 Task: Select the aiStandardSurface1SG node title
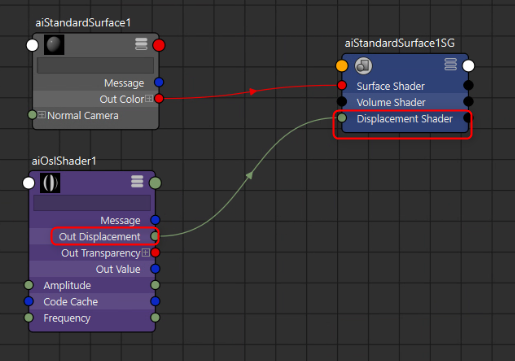(x=400, y=43)
